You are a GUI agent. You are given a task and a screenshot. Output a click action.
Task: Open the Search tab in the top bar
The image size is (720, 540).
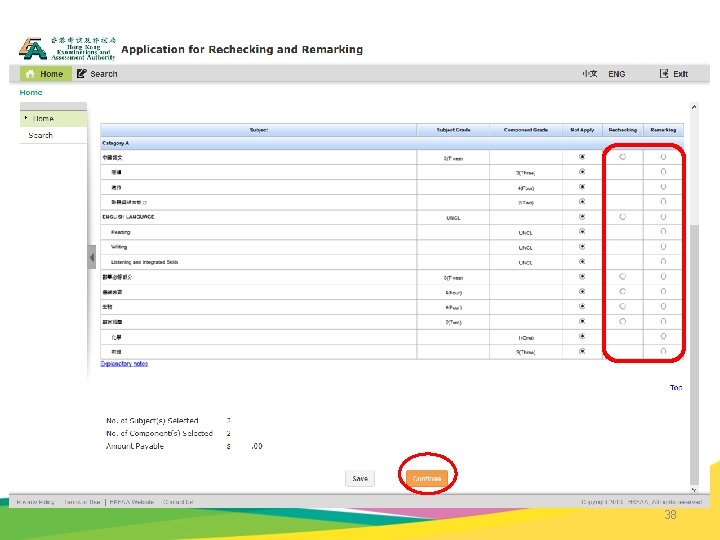pos(97,73)
